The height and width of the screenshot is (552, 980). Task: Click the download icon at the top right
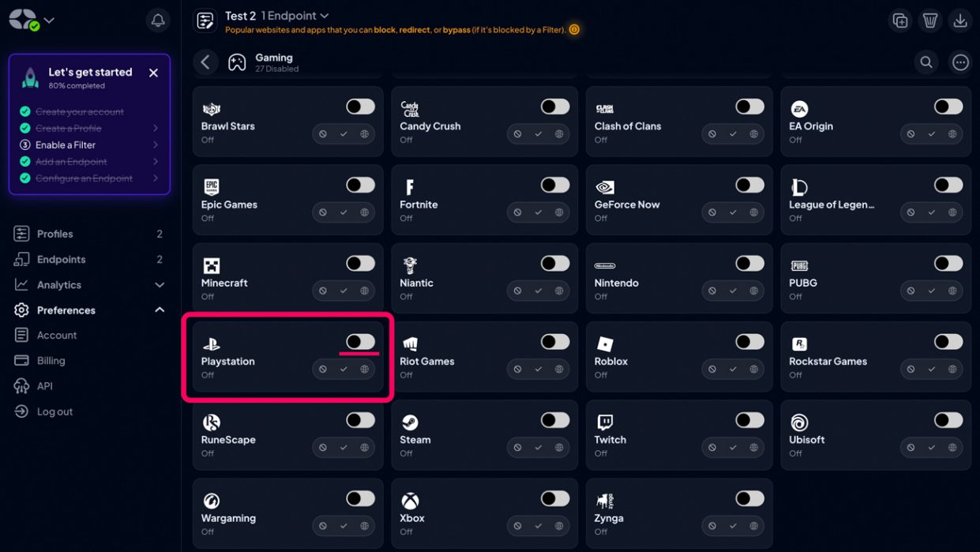pyautogui.click(x=960, y=21)
